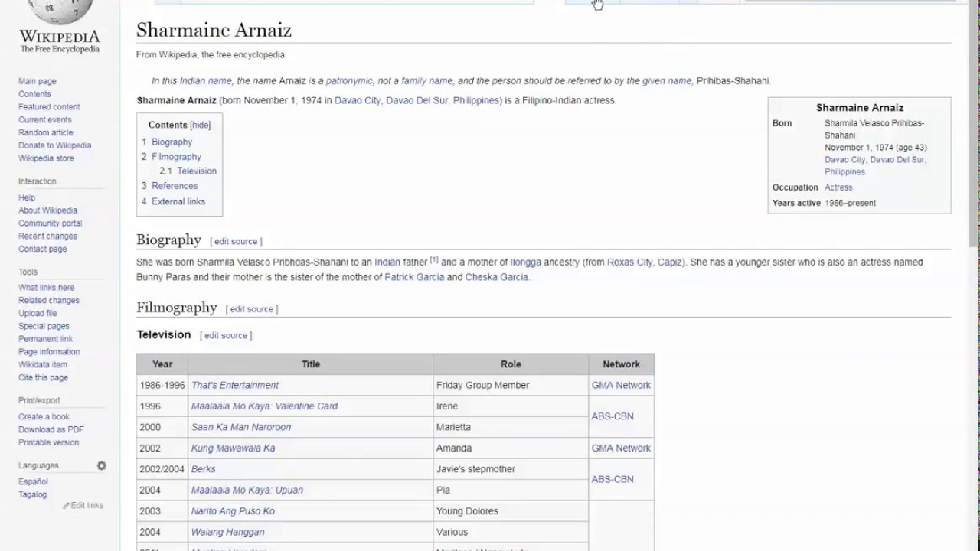Image resolution: width=980 pixels, height=551 pixels.
Task: Open Community portal link
Action: 50,223
